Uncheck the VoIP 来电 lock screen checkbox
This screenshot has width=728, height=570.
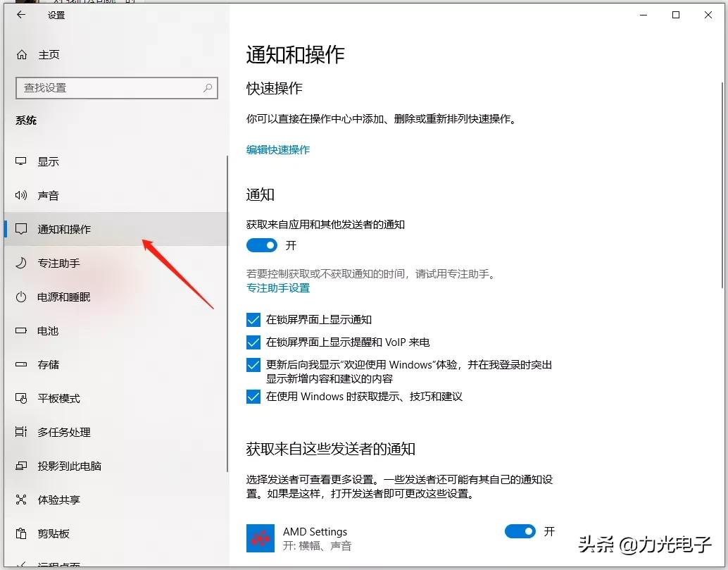point(253,342)
